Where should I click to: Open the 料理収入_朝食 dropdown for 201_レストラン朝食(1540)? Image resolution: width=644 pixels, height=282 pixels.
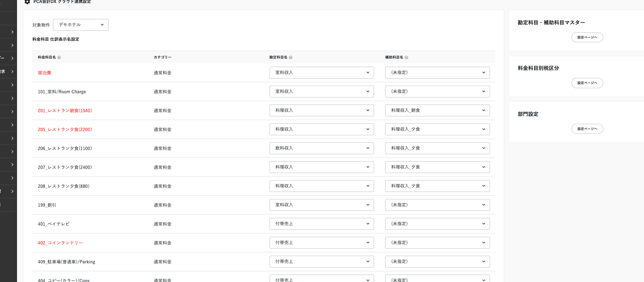(437, 110)
